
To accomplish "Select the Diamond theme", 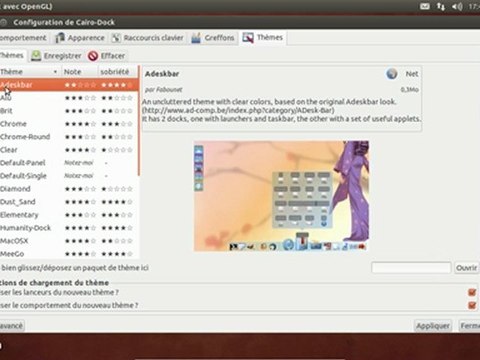I will pyautogui.click(x=69, y=189).
